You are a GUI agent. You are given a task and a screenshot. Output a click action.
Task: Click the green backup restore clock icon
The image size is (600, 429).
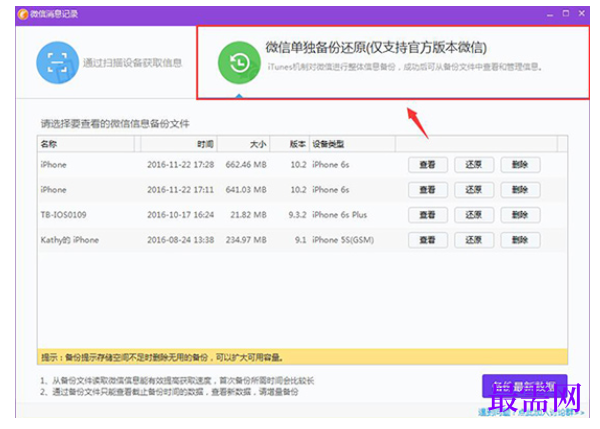pyautogui.click(x=239, y=62)
